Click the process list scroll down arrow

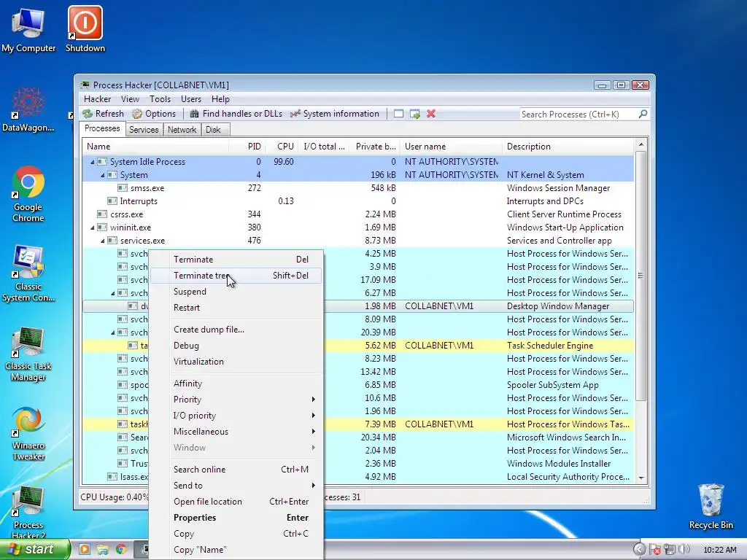point(641,478)
